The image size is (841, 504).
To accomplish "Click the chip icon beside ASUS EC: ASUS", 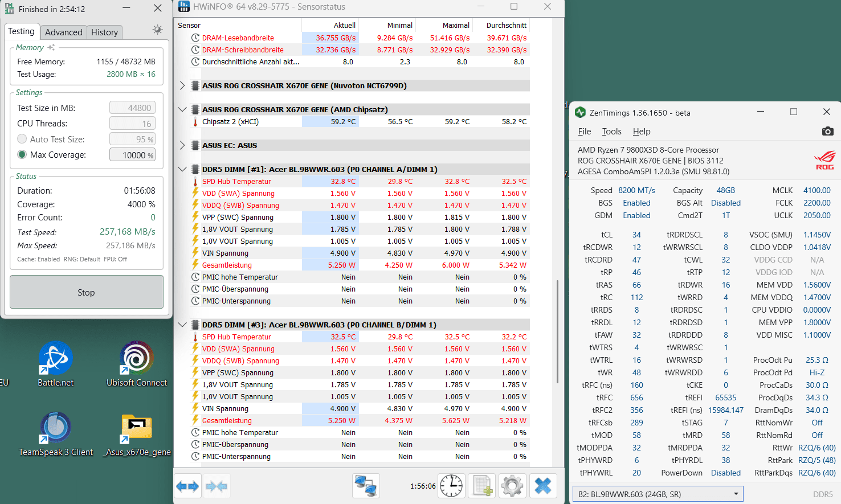I will [x=195, y=146].
